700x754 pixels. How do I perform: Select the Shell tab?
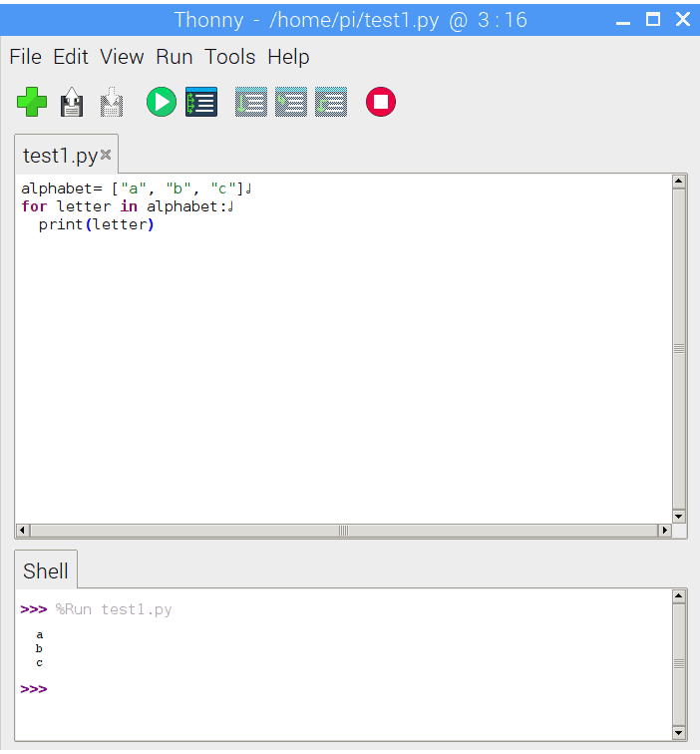46,570
